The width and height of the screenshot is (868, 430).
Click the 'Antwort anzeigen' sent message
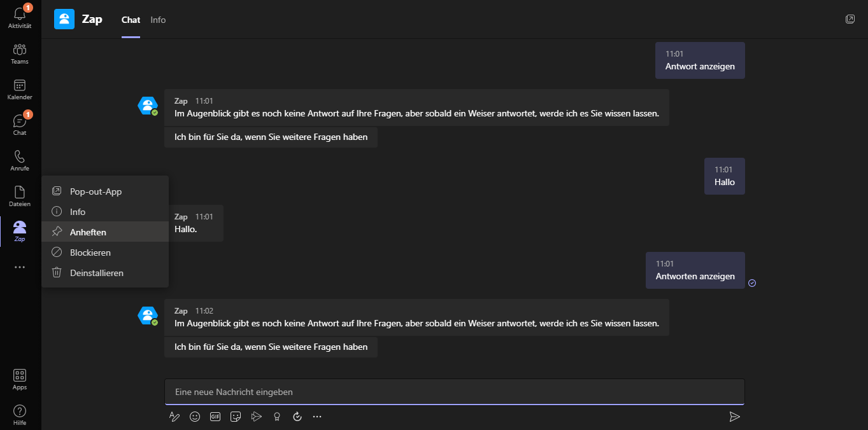click(x=700, y=60)
